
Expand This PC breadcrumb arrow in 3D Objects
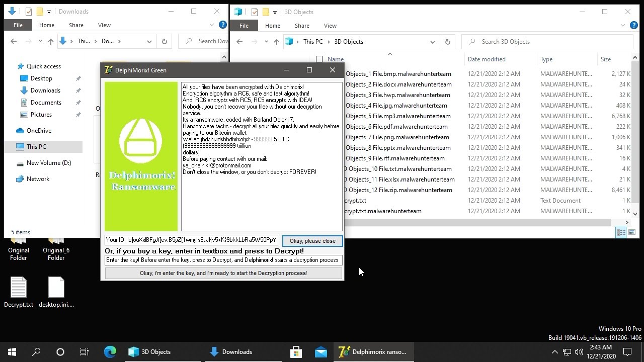tap(329, 42)
